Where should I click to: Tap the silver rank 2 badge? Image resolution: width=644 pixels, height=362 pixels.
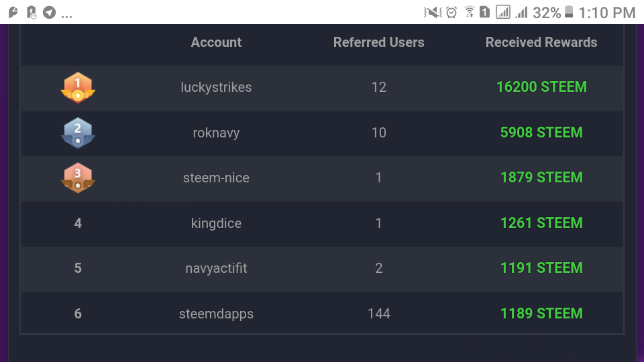(78, 133)
